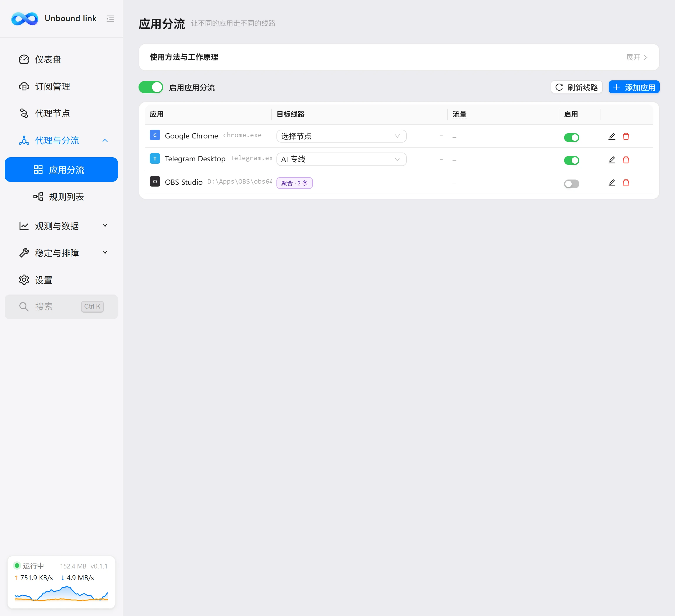Click the Google Chrome app icon
675x616 pixels.
pos(155,135)
